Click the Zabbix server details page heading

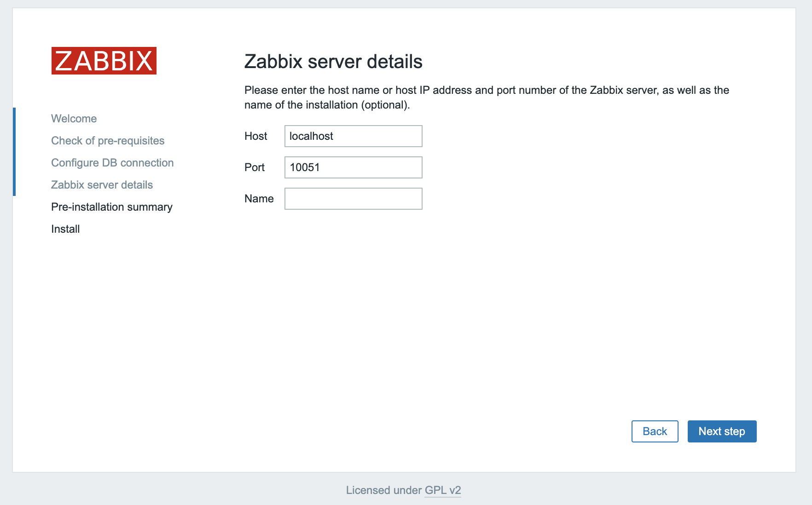[x=333, y=62]
